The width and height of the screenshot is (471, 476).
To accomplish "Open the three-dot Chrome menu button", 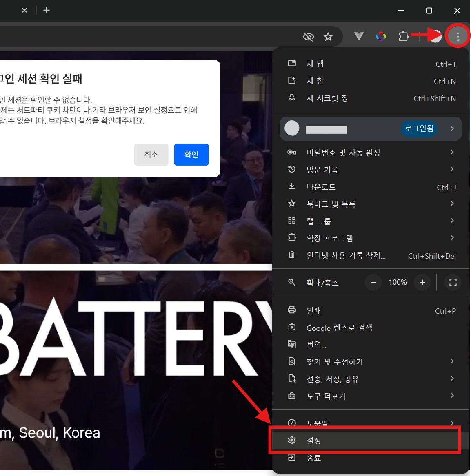I will (x=458, y=37).
